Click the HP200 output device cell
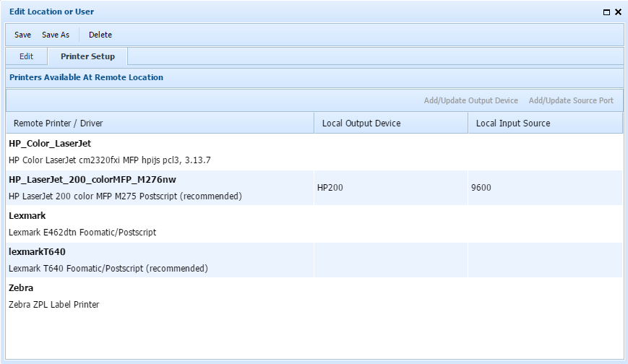This screenshot has height=364, width=628. tap(390, 188)
